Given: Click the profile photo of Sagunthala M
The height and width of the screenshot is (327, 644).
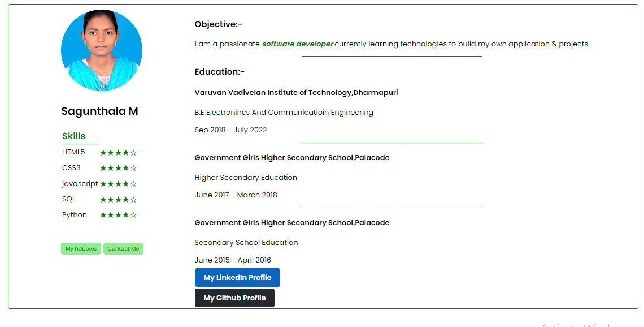Looking at the screenshot, I should (x=102, y=50).
